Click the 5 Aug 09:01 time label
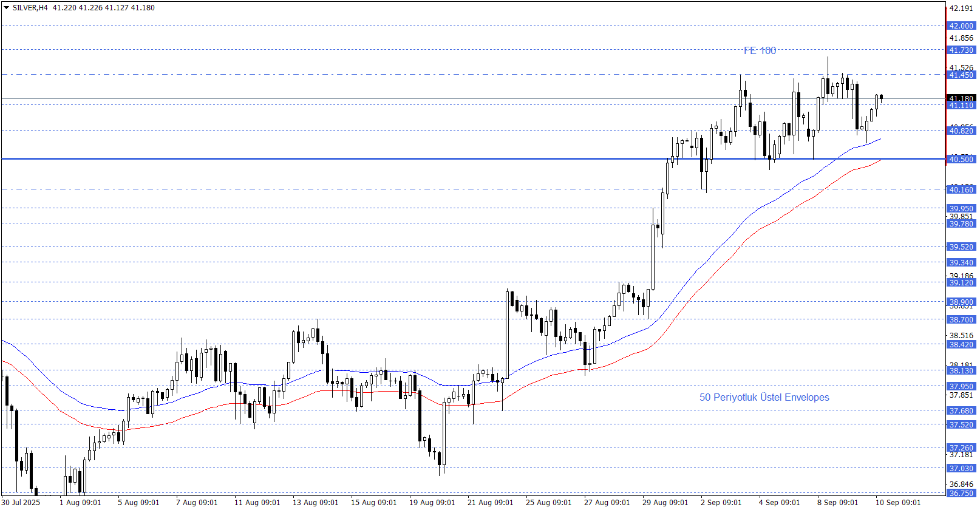Screen dimensions: 980x510 point(138,503)
